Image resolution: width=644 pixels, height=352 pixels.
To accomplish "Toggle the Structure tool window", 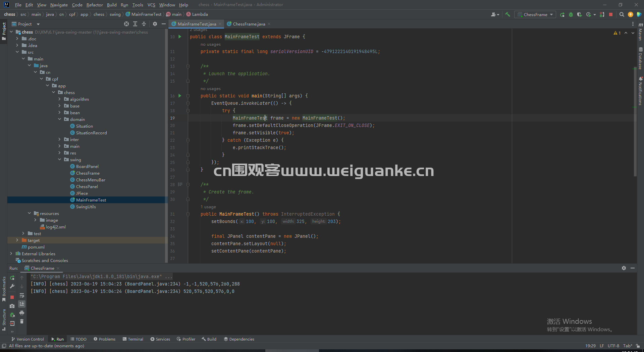I will 4,320.
